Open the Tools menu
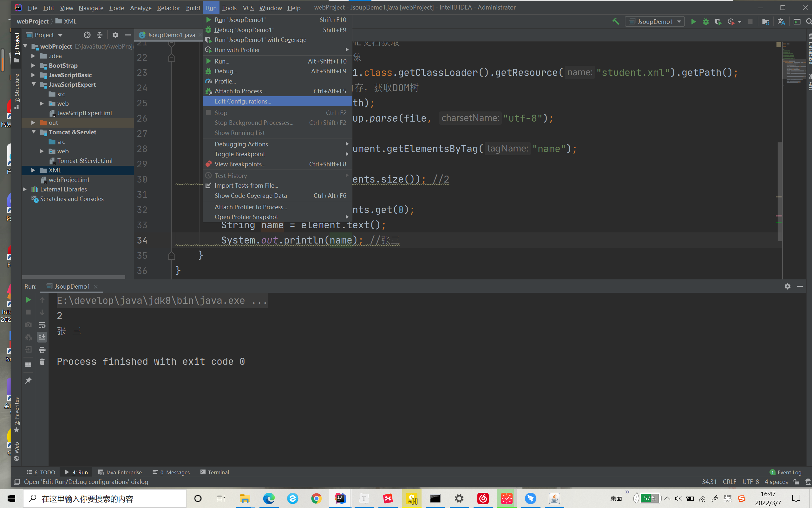 229,8
